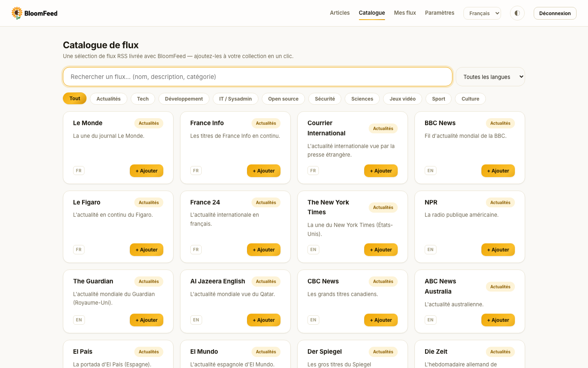Click the Der Spiegel card title
This screenshot has height=368, width=588.
pos(325,352)
